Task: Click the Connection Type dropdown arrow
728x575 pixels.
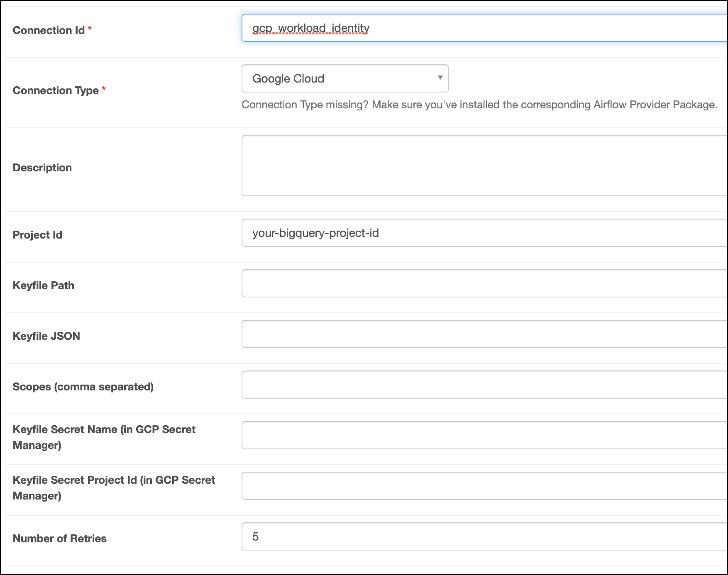Action: 440,78
